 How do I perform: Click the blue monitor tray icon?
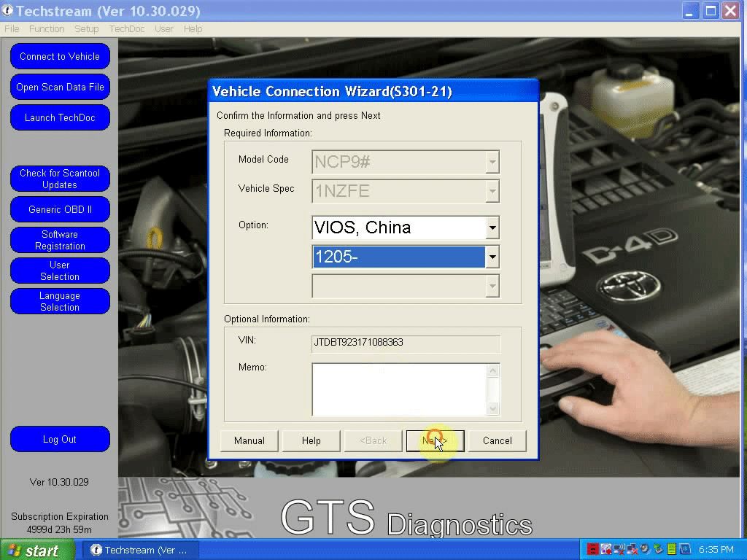coord(686,549)
